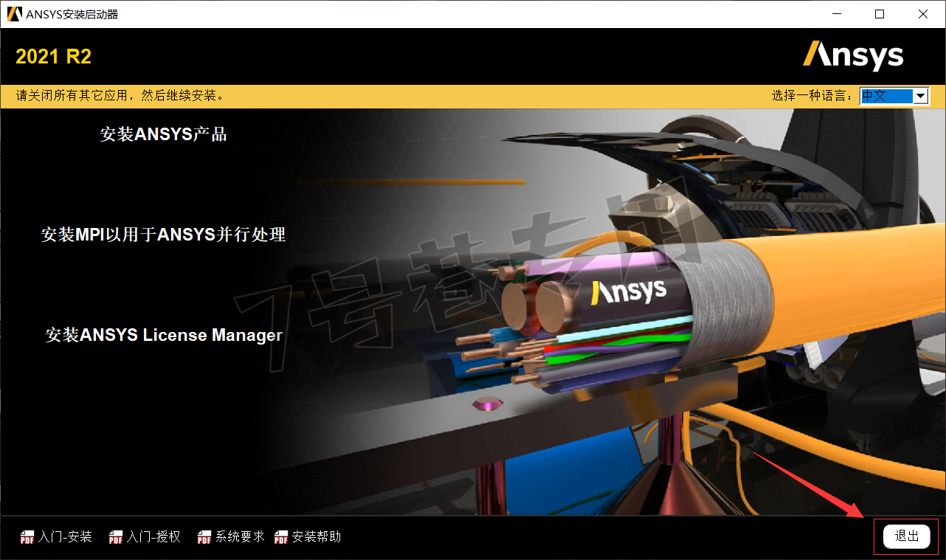
Task: Click the PDF icon beside 安装帮助
Action: pyautogui.click(x=281, y=537)
